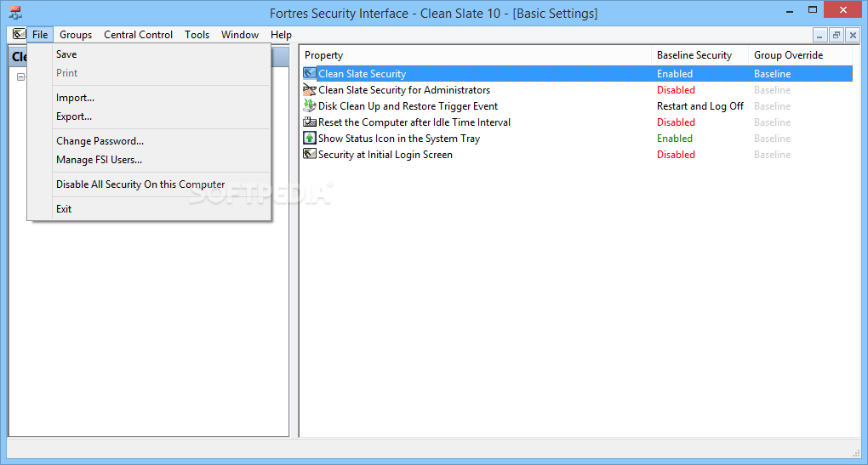868x465 pixels.
Task: Click the Restart and Log Off value
Action: click(700, 105)
